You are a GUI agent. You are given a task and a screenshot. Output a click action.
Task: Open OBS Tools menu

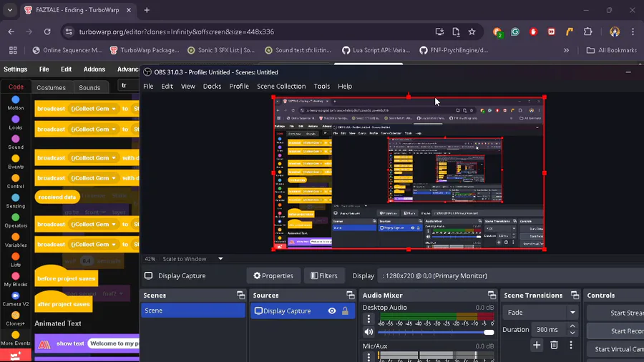coord(321,86)
